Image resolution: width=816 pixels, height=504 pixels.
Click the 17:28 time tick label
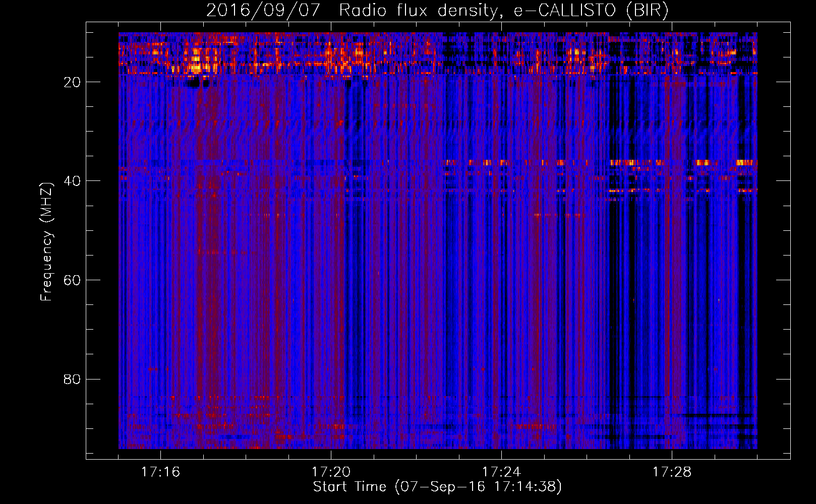672,472
